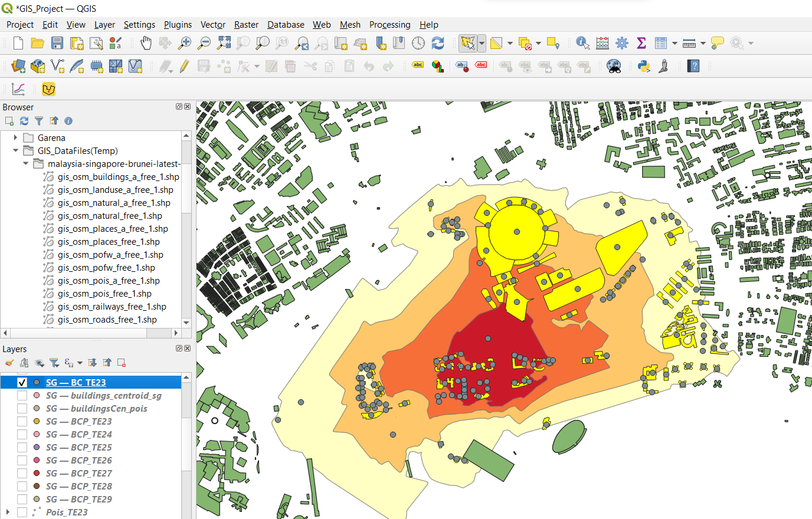Enable the SG — BCP_TE25 layer checkbox
Screen dimensions: 812x519
click(22, 448)
